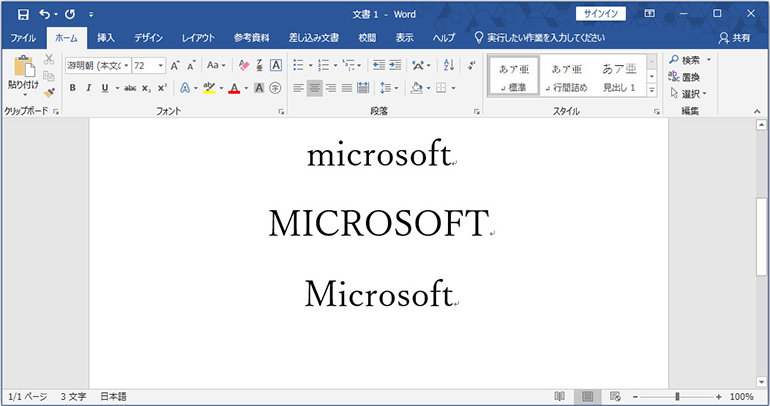Apply the 見出し 1 style

click(619, 77)
